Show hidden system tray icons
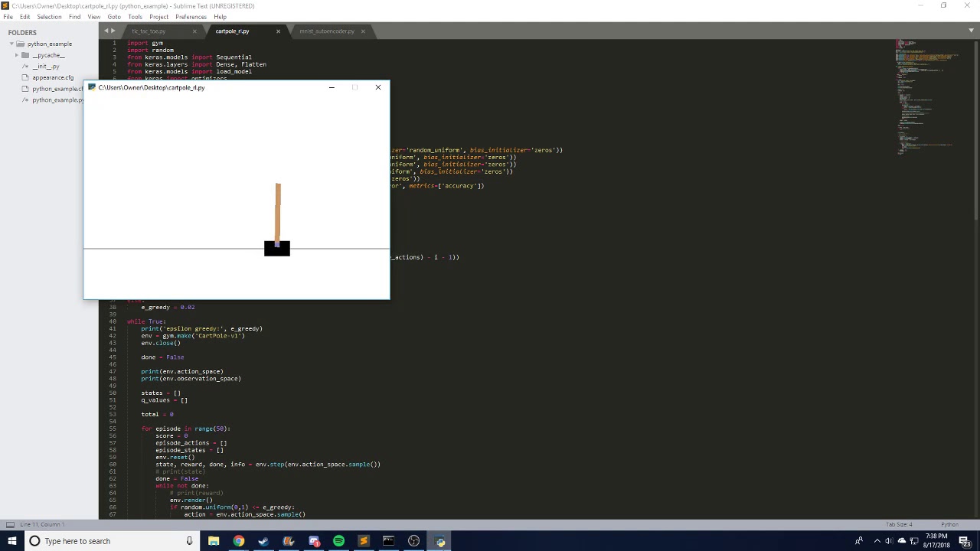Viewport: 980px width, 551px height. click(x=877, y=541)
